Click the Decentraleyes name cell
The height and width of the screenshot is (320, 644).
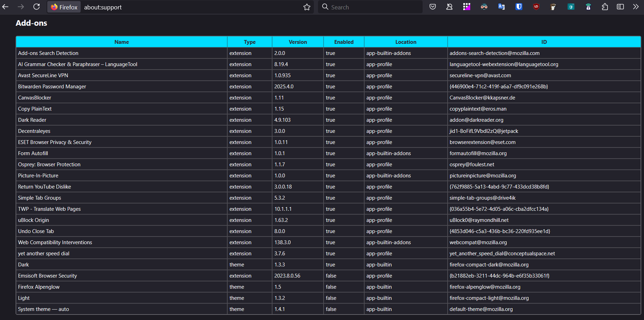coord(122,131)
